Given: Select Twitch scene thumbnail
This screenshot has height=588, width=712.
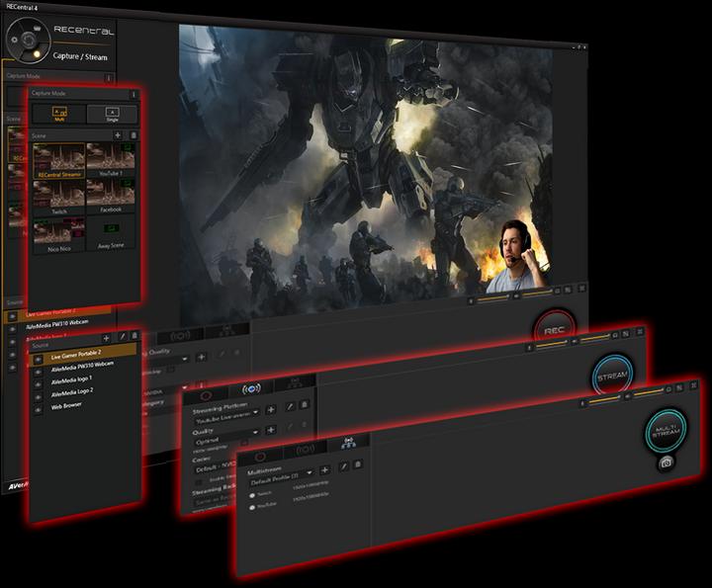Looking at the screenshot, I should [x=59, y=198].
